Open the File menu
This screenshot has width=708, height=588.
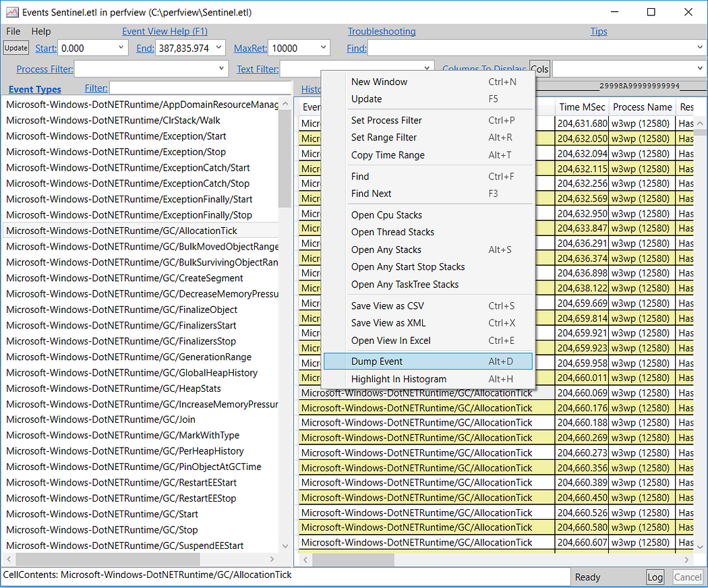(x=13, y=31)
